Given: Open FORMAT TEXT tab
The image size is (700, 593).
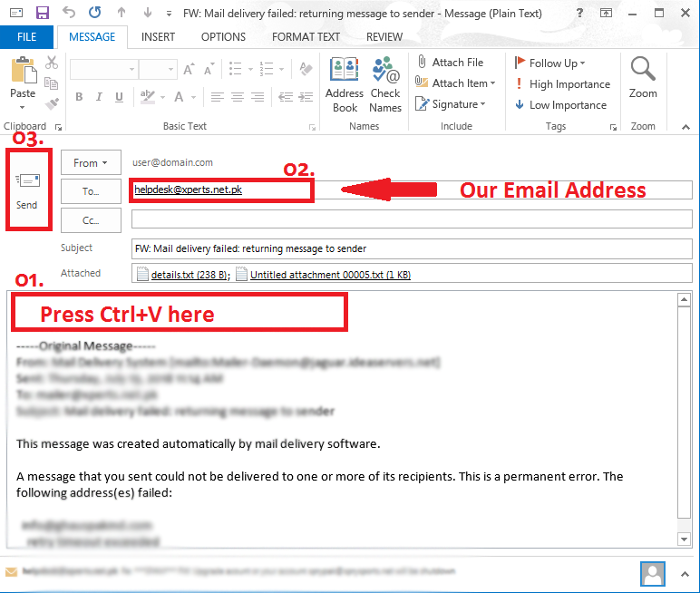Looking at the screenshot, I should pyautogui.click(x=306, y=37).
